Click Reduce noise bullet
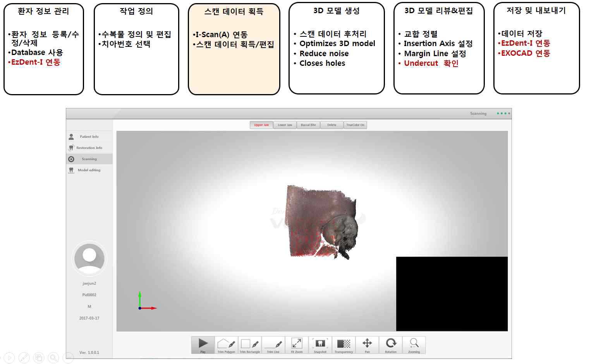The width and height of the screenshot is (589, 364). [x=324, y=53]
